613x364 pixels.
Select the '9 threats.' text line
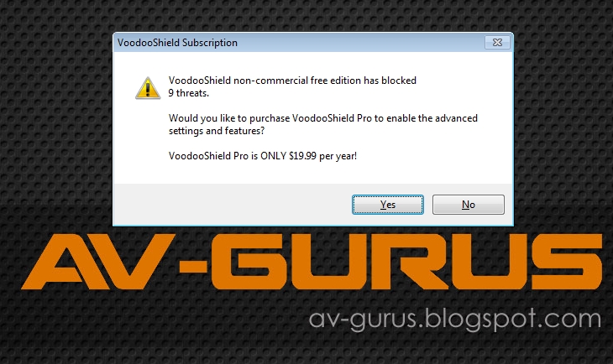[x=188, y=93]
